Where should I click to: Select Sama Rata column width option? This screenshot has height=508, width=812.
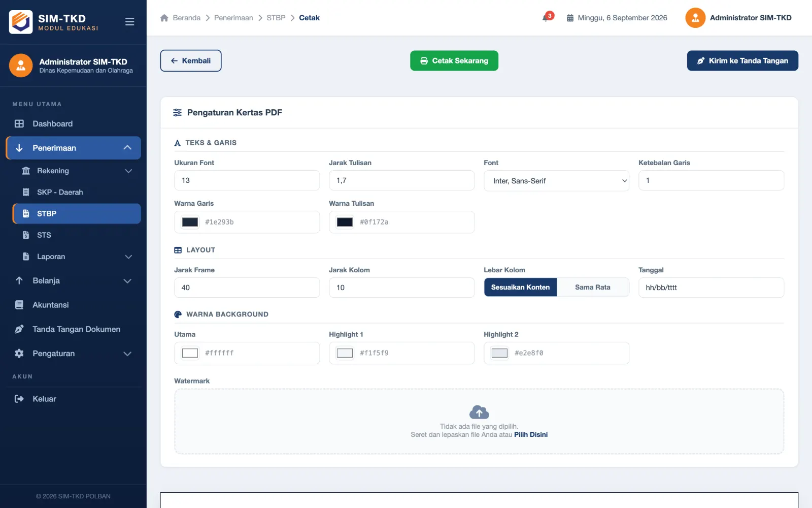pyautogui.click(x=593, y=287)
